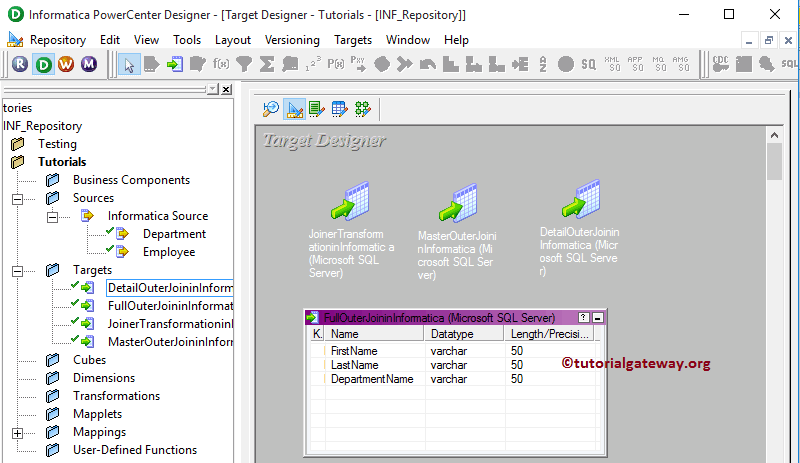Collapse the Targets tree node

17,270
